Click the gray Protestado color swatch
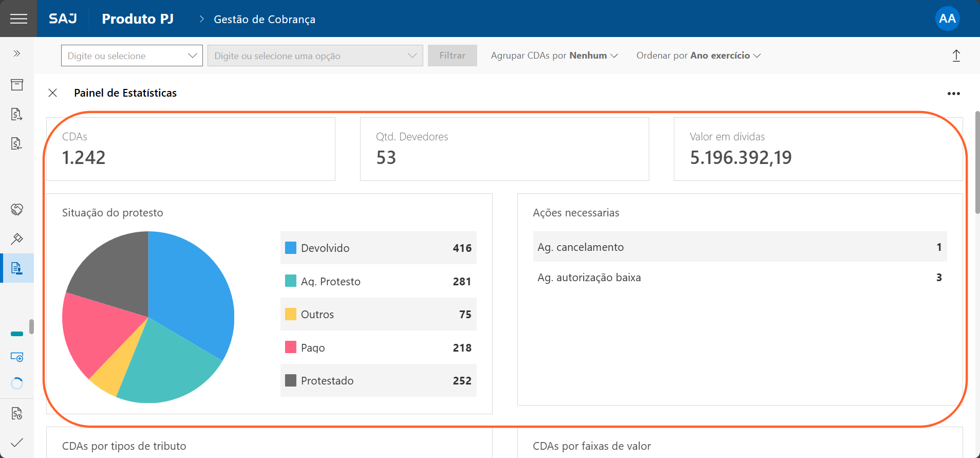Viewport: 980px width, 458px height. (291, 380)
